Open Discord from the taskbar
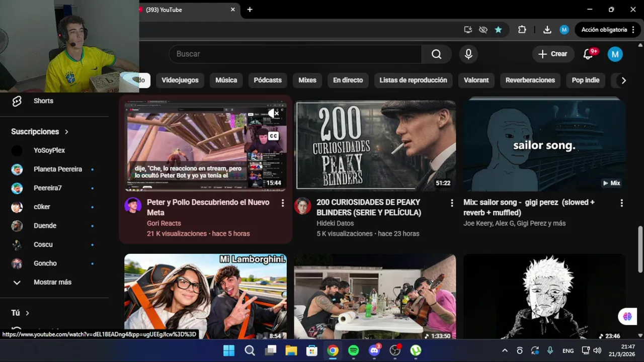The image size is (644, 362). pos(374,350)
